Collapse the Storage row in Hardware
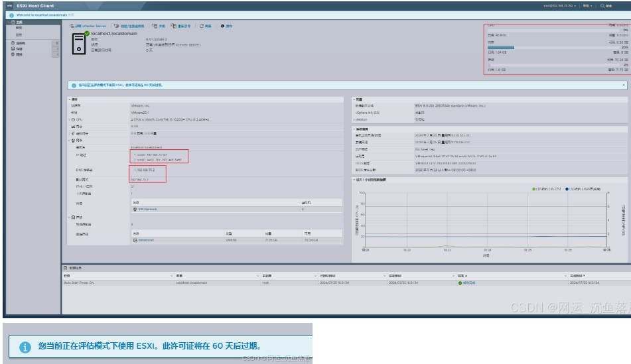 [x=70, y=217]
